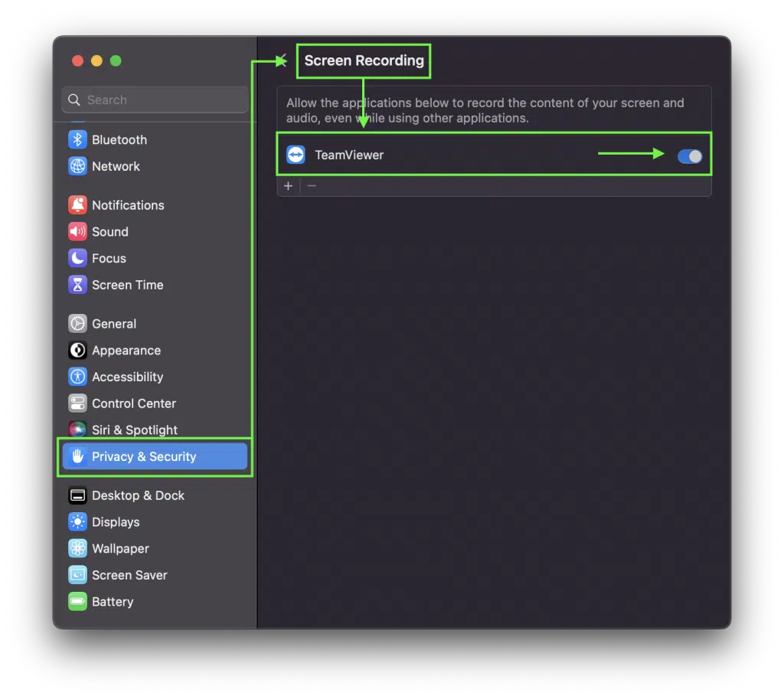Click the Control Center icon
This screenshot has height=699, width=784.
click(x=77, y=403)
